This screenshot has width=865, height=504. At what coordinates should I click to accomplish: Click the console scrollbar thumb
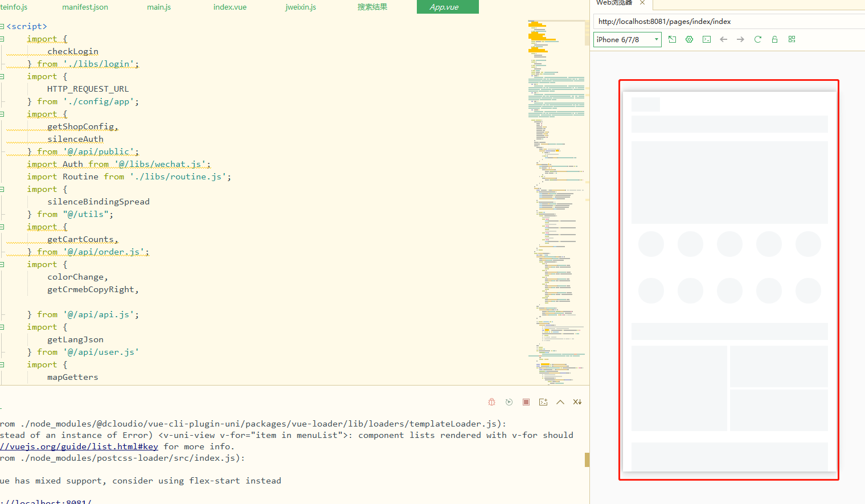(x=587, y=460)
